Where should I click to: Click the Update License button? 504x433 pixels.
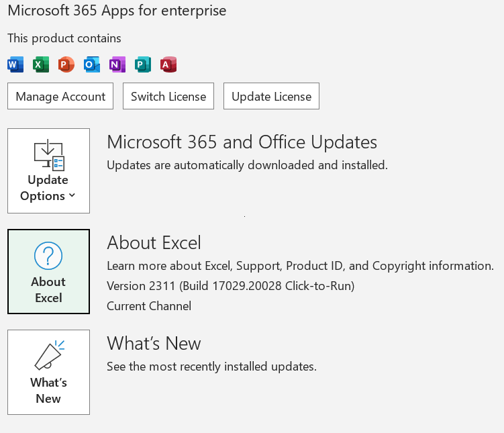(271, 96)
